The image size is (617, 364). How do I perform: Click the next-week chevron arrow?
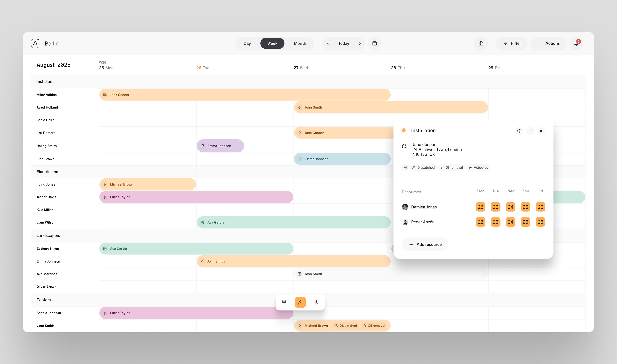[360, 43]
